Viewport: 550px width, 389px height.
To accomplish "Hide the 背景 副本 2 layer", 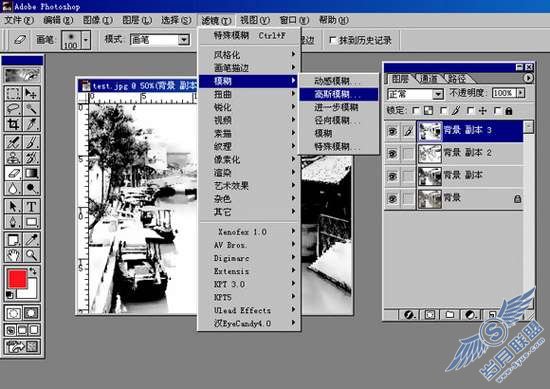I will [x=393, y=154].
